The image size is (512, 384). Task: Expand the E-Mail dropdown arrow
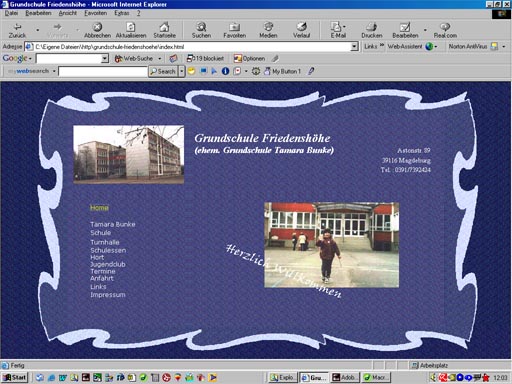pyautogui.click(x=344, y=27)
